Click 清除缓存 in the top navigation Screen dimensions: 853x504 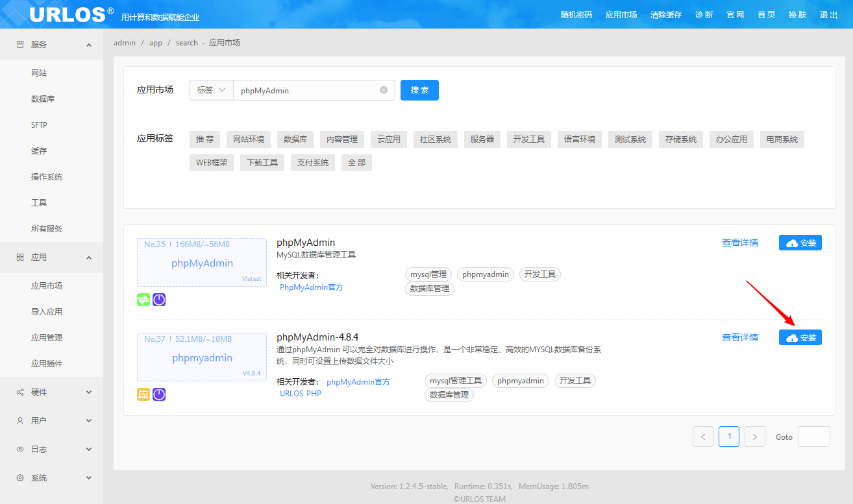(x=666, y=15)
